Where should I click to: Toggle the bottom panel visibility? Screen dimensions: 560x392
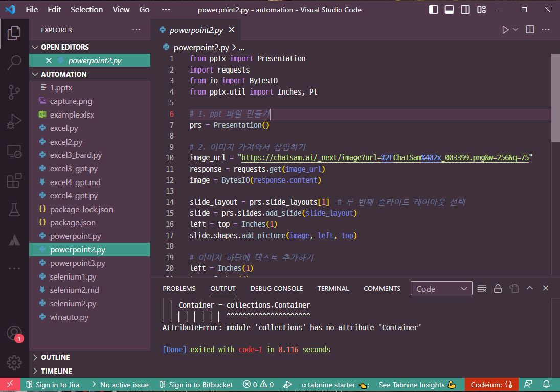tap(450, 10)
